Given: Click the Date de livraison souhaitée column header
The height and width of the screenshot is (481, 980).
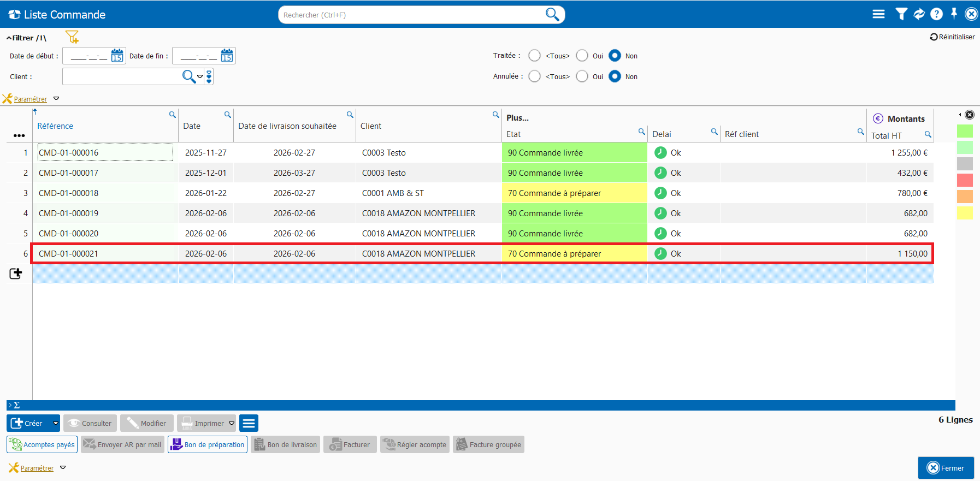Looking at the screenshot, I should (x=287, y=126).
